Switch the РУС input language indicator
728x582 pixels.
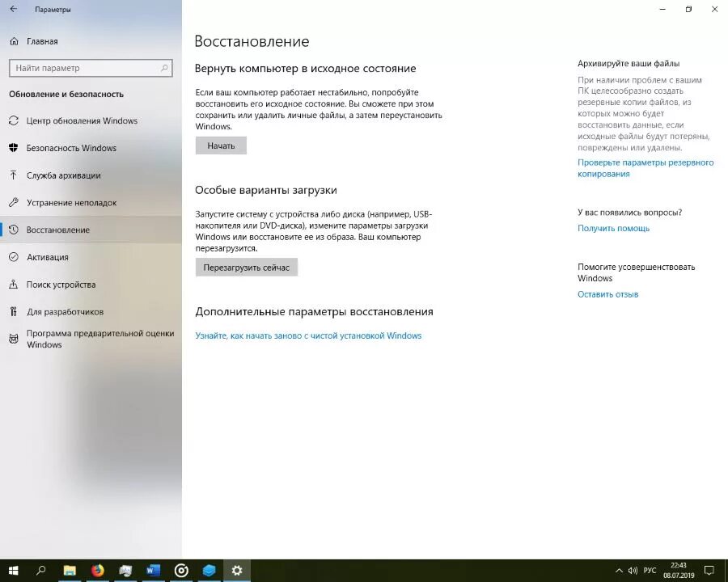(650, 571)
